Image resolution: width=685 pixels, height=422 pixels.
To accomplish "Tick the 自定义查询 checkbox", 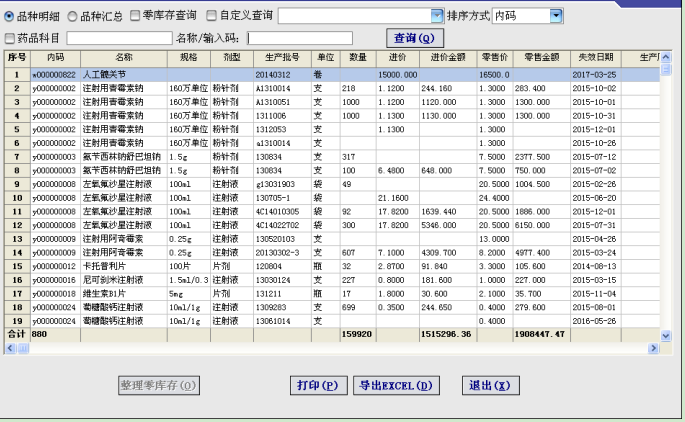I will [211, 16].
